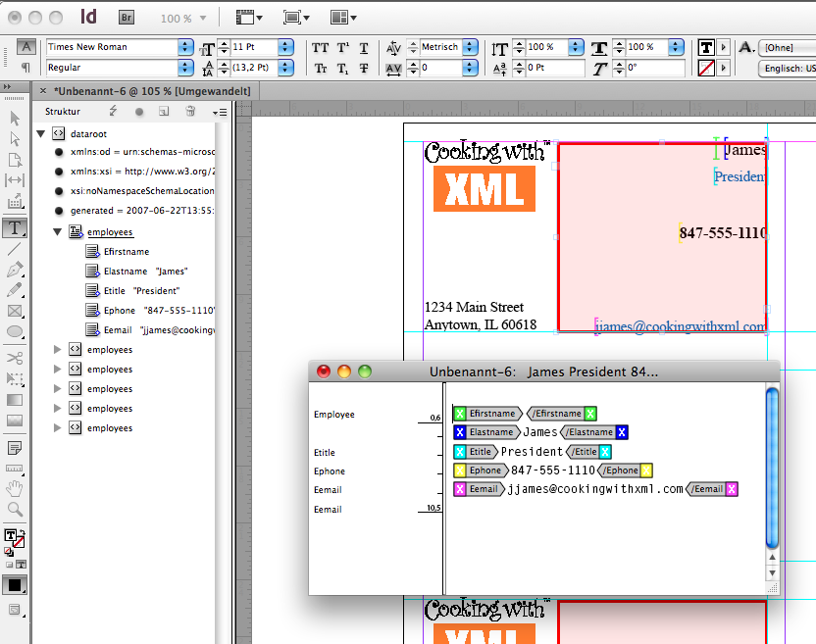Click the /Elastname closing tag marker
This screenshot has height=644, width=816.
coord(594,431)
